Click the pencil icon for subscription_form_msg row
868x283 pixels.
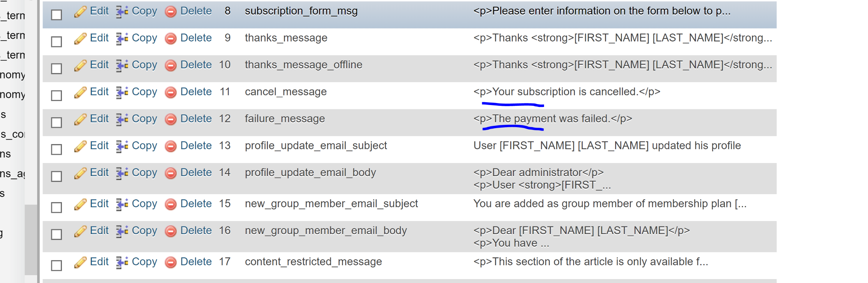(80, 11)
